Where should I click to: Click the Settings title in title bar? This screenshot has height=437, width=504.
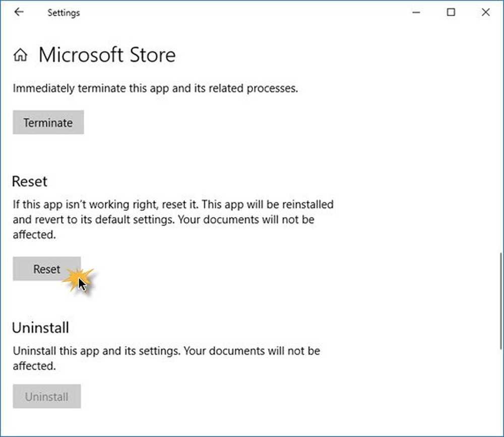coord(64,13)
